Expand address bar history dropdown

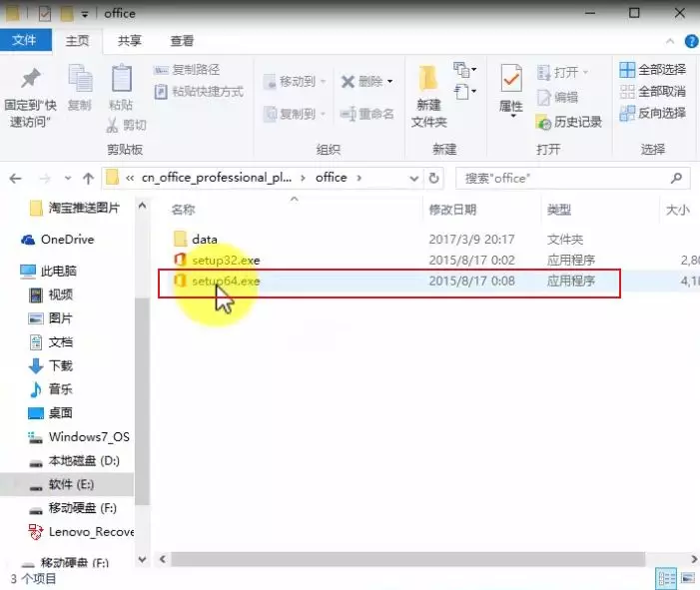pyautogui.click(x=414, y=179)
